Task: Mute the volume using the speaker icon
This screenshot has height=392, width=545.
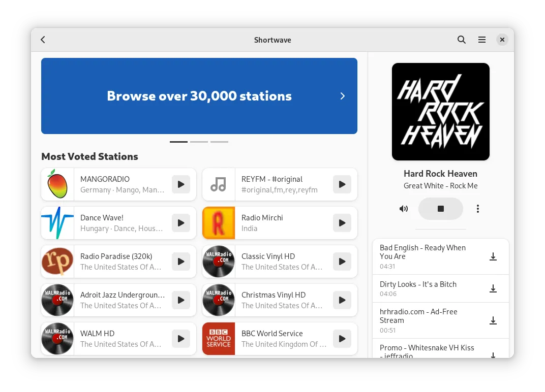Action: [404, 209]
